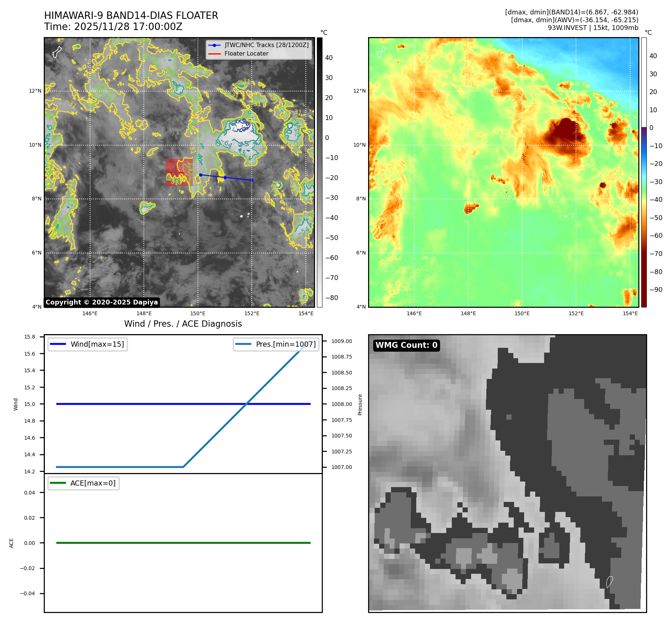
Task: Click the Wind[max=15] legend entry
Action: (x=87, y=344)
